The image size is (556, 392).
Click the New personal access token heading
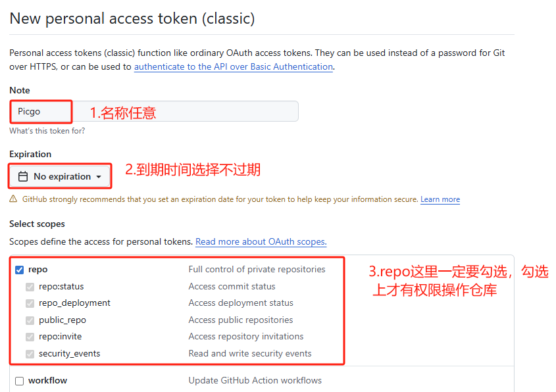(x=132, y=18)
